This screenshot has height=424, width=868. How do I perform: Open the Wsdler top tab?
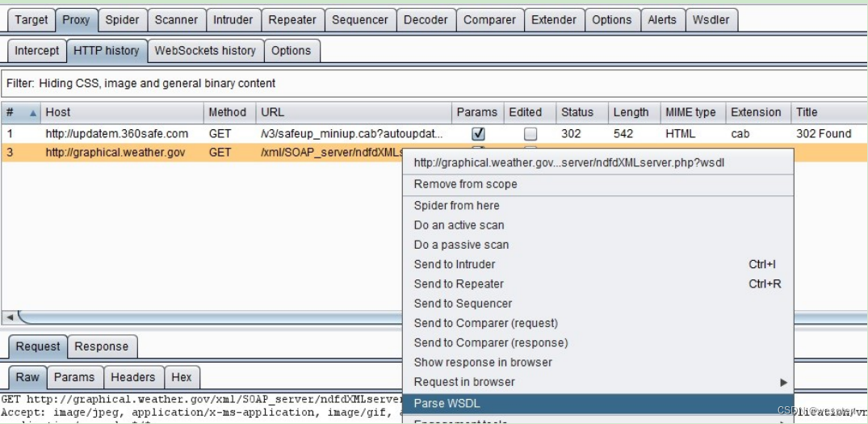coord(711,19)
